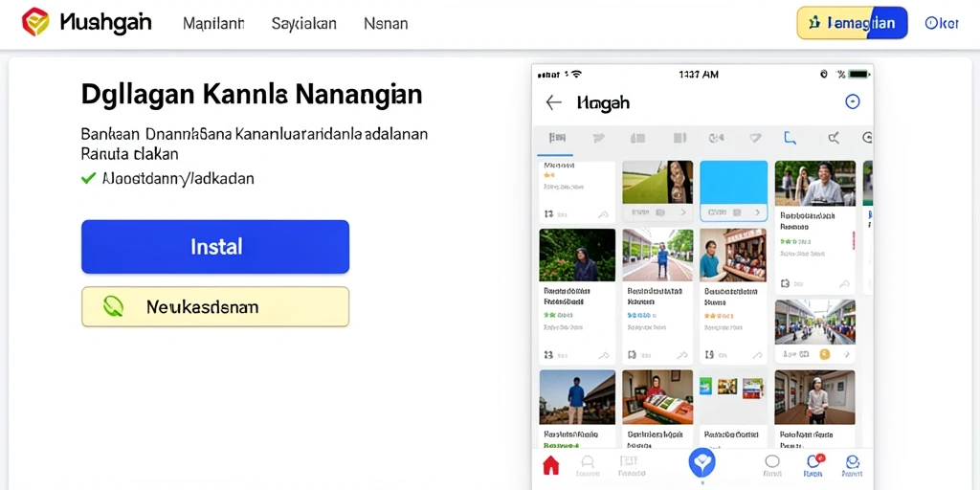Expand chevron under the green field photo
The width and height of the screenshot is (980, 490).
(682, 213)
